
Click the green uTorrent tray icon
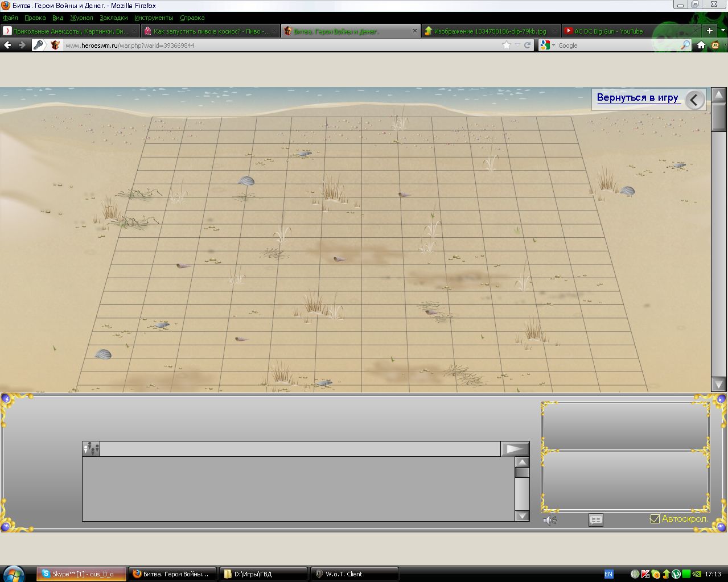tap(676, 574)
